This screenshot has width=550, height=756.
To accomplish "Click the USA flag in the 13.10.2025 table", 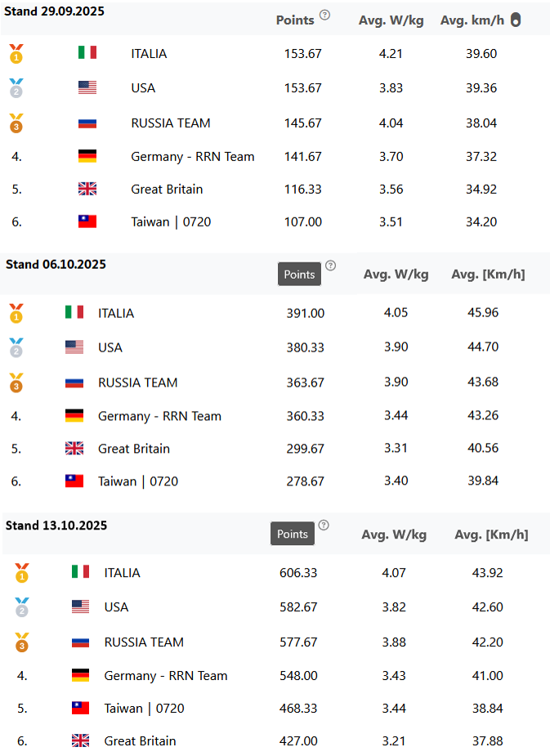I will tap(80, 606).
